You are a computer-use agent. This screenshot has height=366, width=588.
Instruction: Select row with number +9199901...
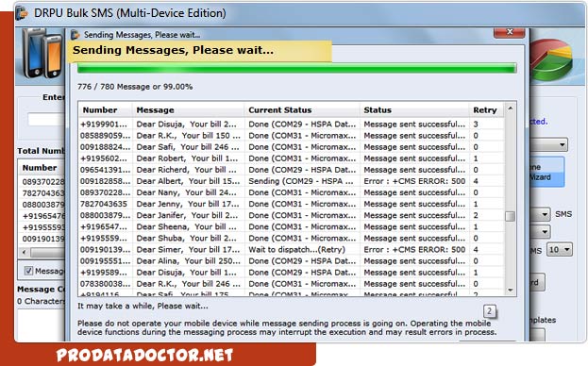[292, 124]
